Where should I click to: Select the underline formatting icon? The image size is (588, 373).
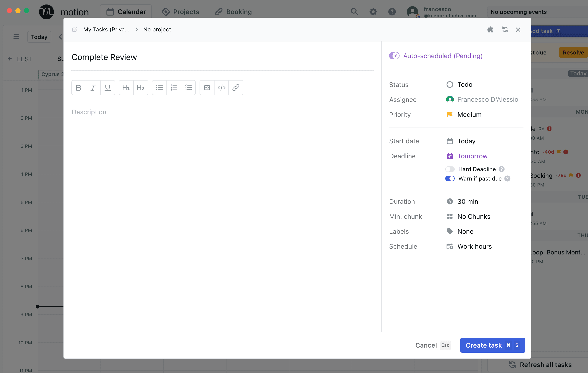tap(108, 87)
